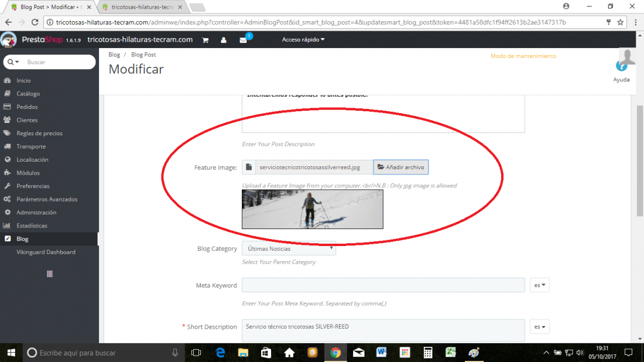This screenshot has width=644, height=362.
Task: Collapse the sidebar menu toggle icon
Action: point(50,274)
